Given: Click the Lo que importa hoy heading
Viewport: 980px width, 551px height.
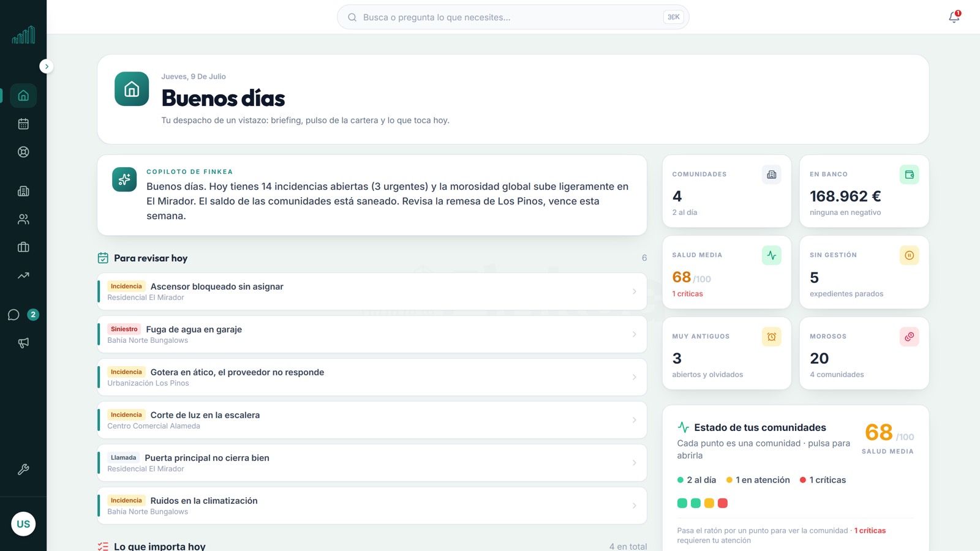Looking at the screenshot, I should (160, 547).
